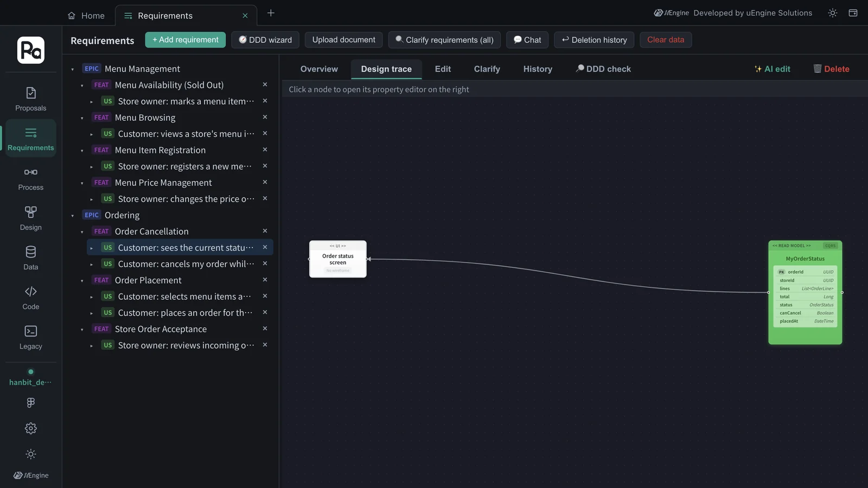Open a new tab with plus icon

tap(271, 13)
